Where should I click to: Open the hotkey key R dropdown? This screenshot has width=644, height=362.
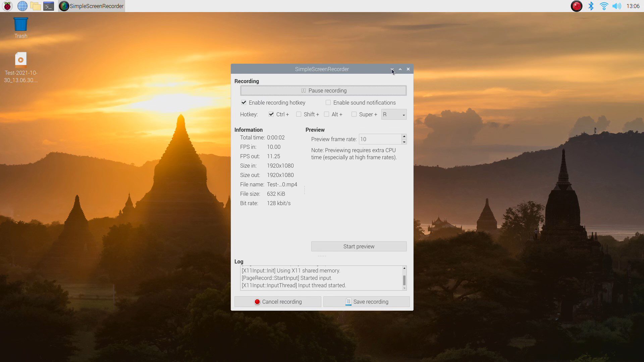click(394, 115)
